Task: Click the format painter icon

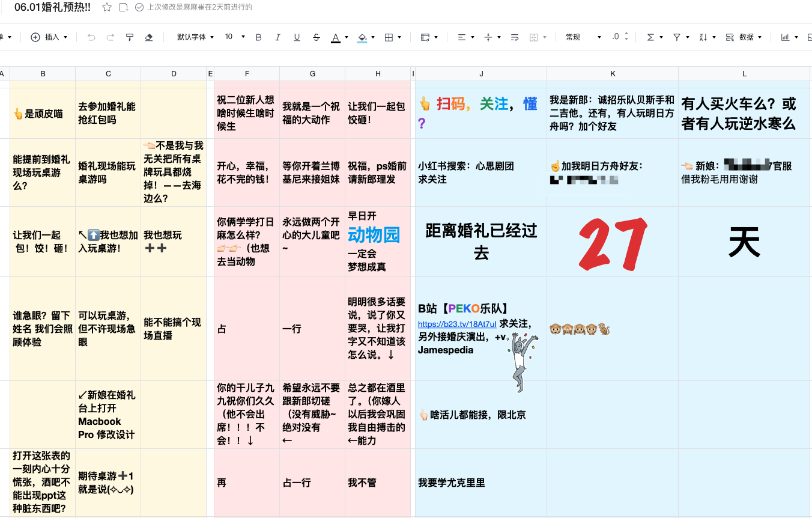Action: click(x=130, y=37)
